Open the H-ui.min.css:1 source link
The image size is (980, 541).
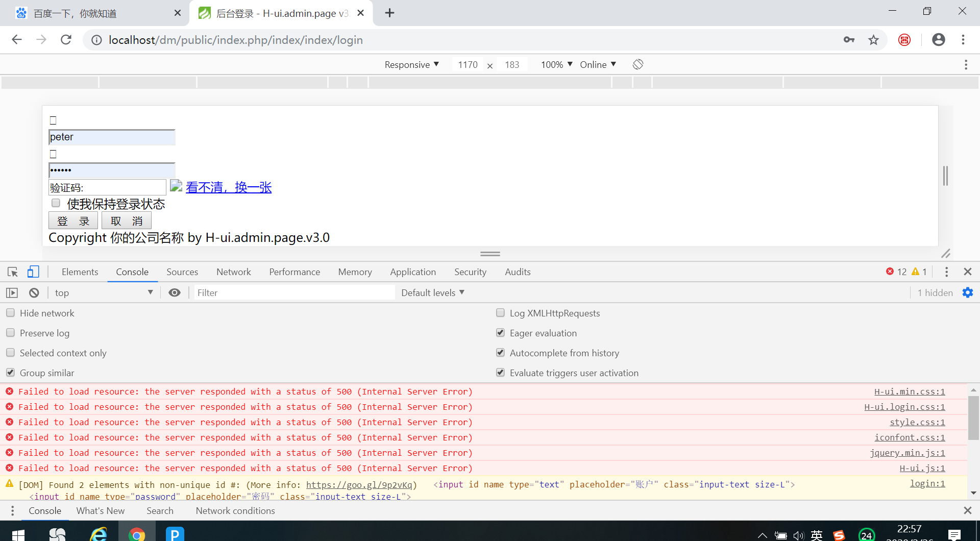coord(909,391)
